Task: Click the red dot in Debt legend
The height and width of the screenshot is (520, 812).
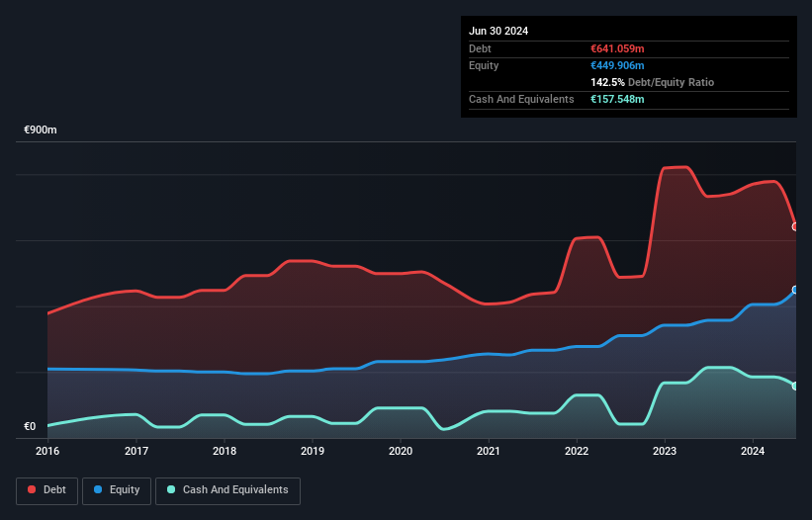Action: click(x=32, y=489)
